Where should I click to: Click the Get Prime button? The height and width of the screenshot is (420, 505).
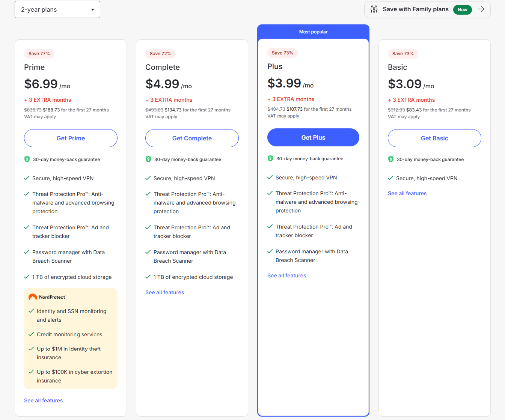[x=71, y=138]
